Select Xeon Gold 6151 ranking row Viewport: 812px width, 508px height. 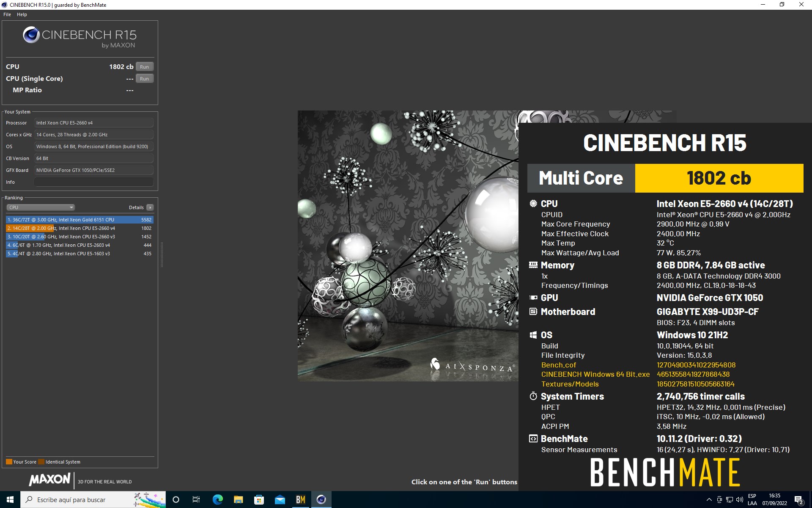pyautogui.click(x=80, y=220)
